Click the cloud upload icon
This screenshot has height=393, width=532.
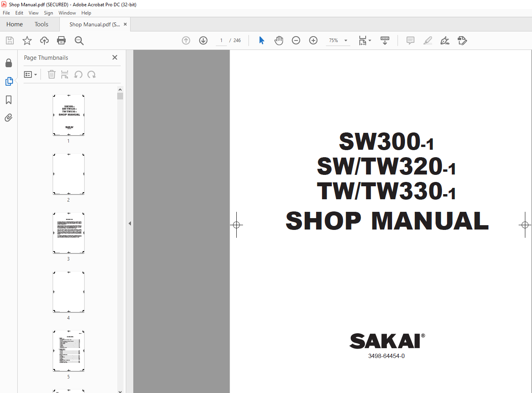pyautogui.click(x=44, y=40)
